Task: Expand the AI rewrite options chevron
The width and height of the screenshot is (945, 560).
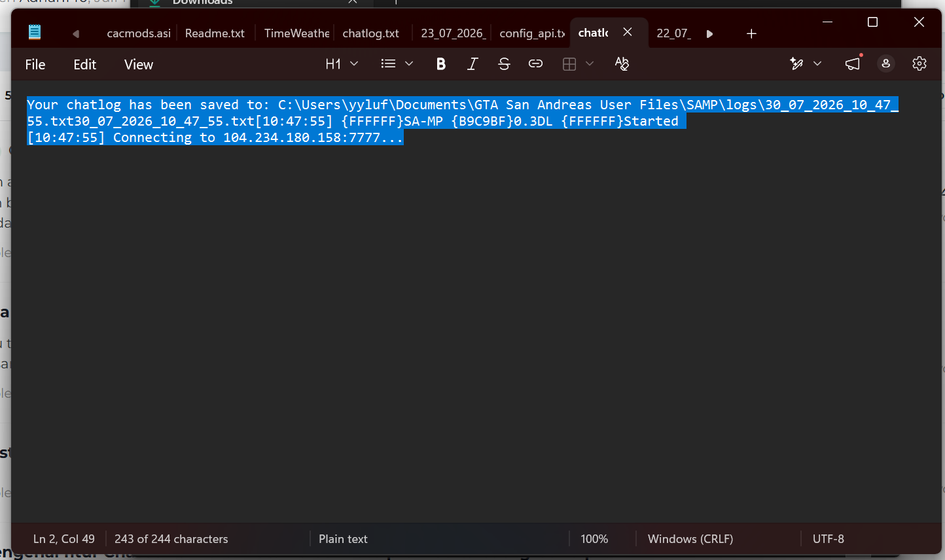Action: [x=817, y=63]
